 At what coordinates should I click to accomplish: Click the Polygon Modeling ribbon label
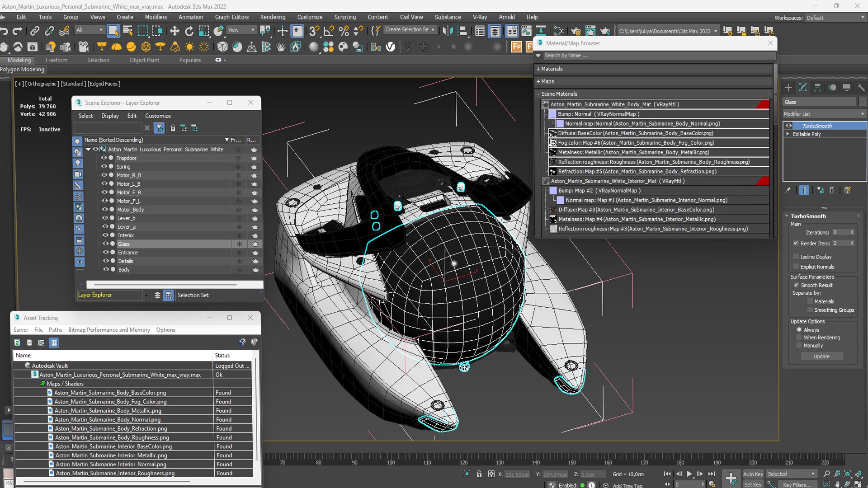22,69
